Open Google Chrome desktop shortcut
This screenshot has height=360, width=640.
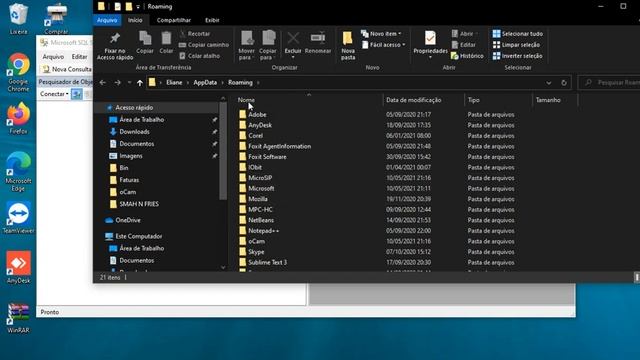(18, 72)
